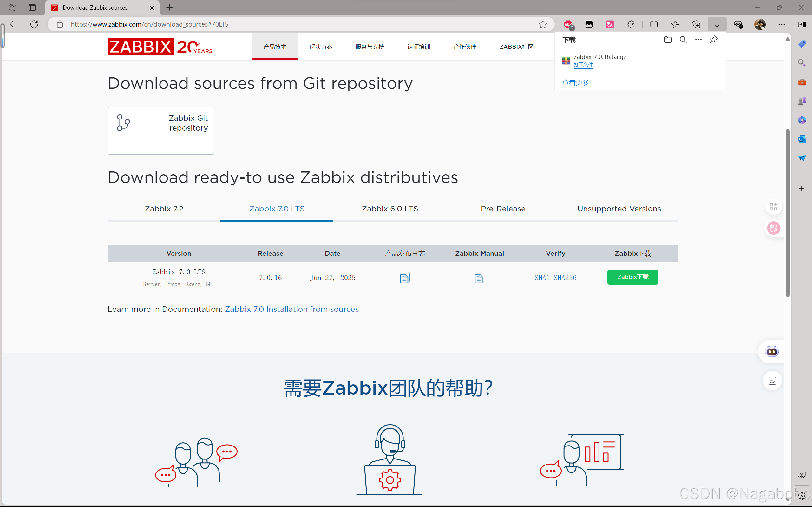Click the page vertical scrollbar thumb
The image size is (812, 507).
pyautogui.click(x=788, y=213)
